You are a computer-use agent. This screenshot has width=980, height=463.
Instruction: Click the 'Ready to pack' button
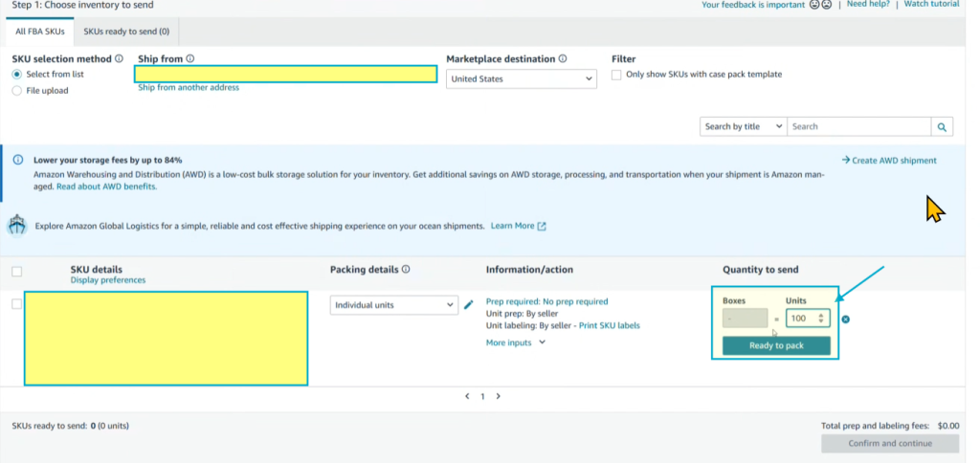(776, 345)
